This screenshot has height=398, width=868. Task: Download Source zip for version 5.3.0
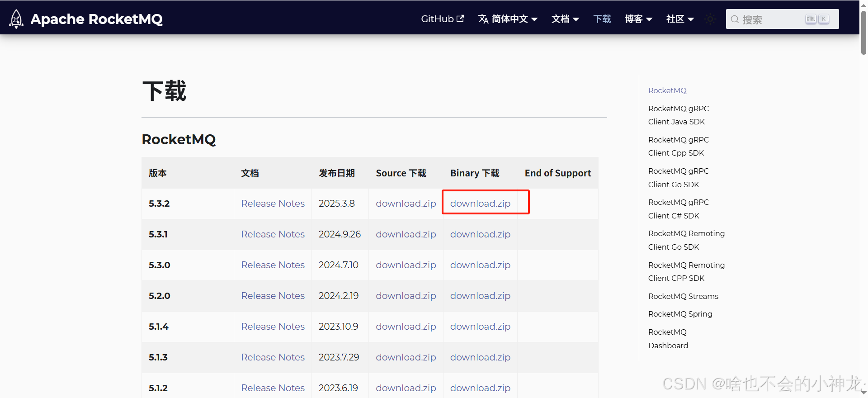(x=406, y=265)
